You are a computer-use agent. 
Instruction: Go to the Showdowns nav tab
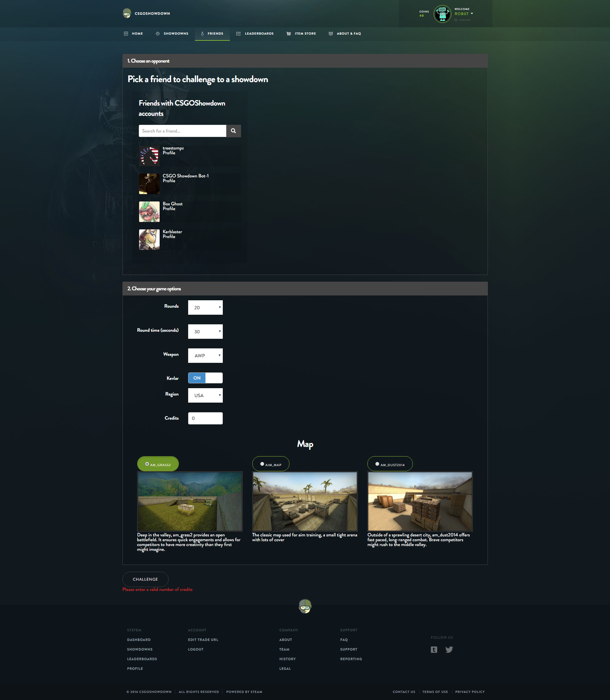pyautogui.click(x=172, y=34)
